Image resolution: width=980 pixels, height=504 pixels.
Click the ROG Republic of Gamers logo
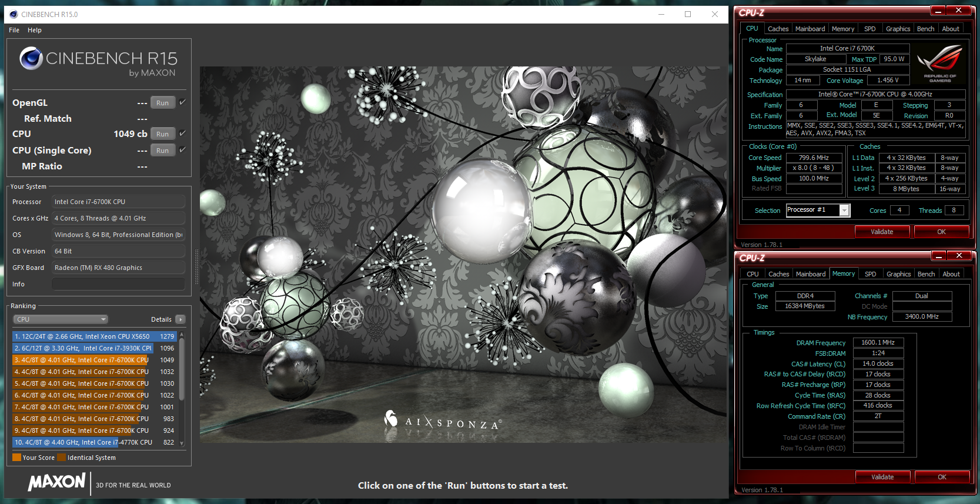(940, 64)
